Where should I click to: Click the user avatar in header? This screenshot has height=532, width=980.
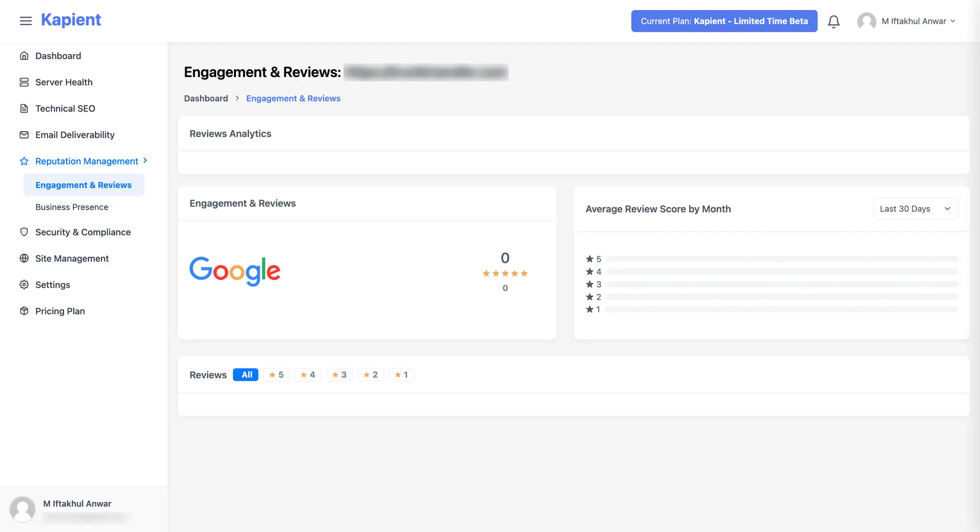pos(867,21)
